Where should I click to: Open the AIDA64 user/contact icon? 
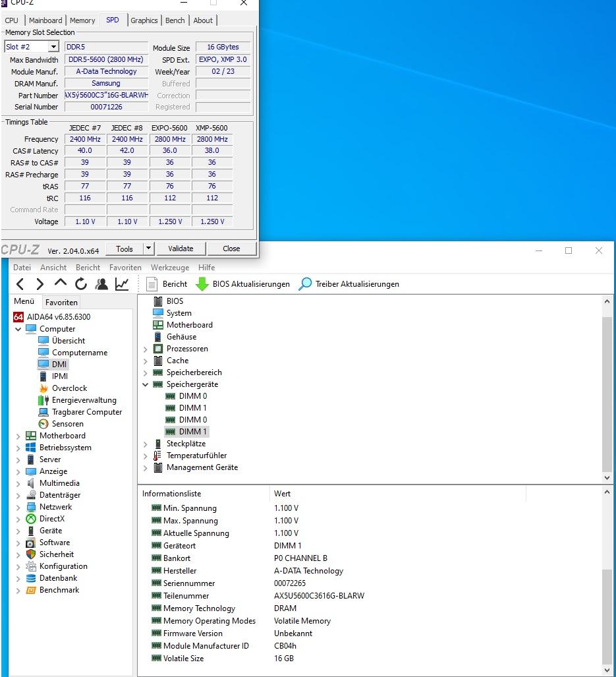pos(101,284)
